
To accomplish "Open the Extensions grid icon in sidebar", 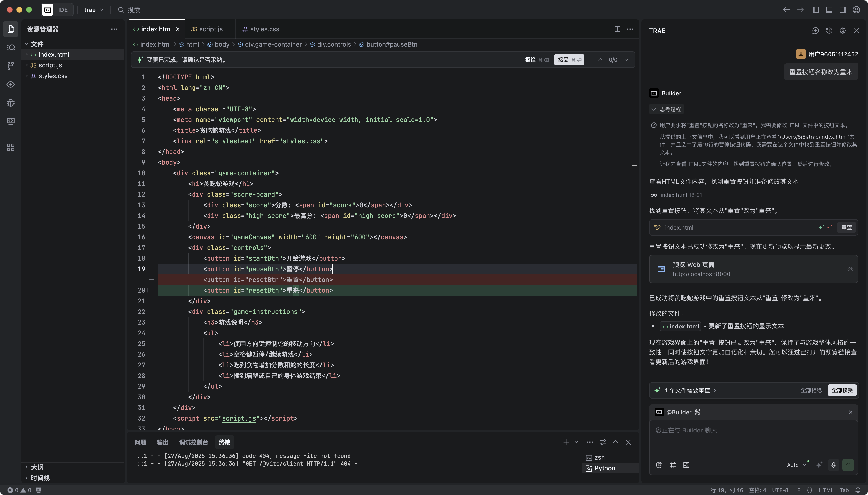I will click(10, 147).
